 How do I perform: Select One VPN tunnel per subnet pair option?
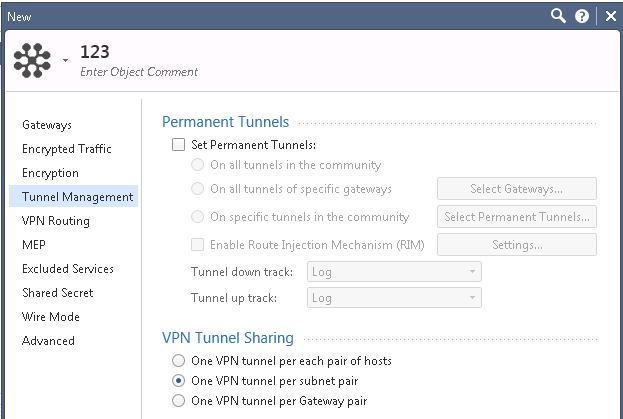[178, 381]
